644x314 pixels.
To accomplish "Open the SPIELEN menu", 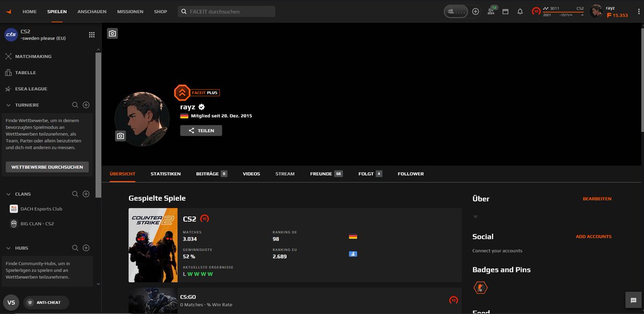I will point(57,11).
